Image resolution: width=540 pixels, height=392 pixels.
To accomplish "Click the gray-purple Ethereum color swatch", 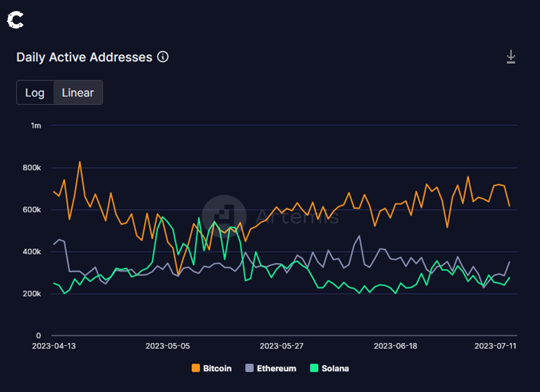I will (x=249, y=368).
